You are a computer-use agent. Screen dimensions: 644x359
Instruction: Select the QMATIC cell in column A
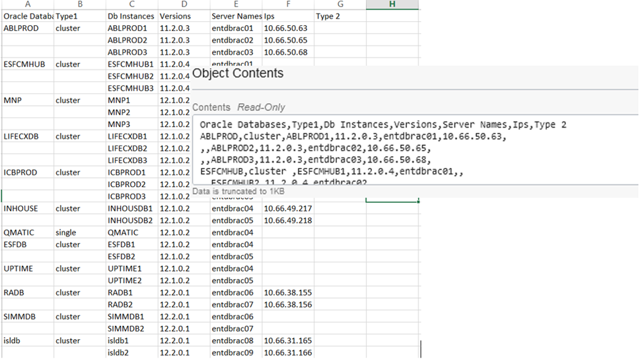point(28,232)
